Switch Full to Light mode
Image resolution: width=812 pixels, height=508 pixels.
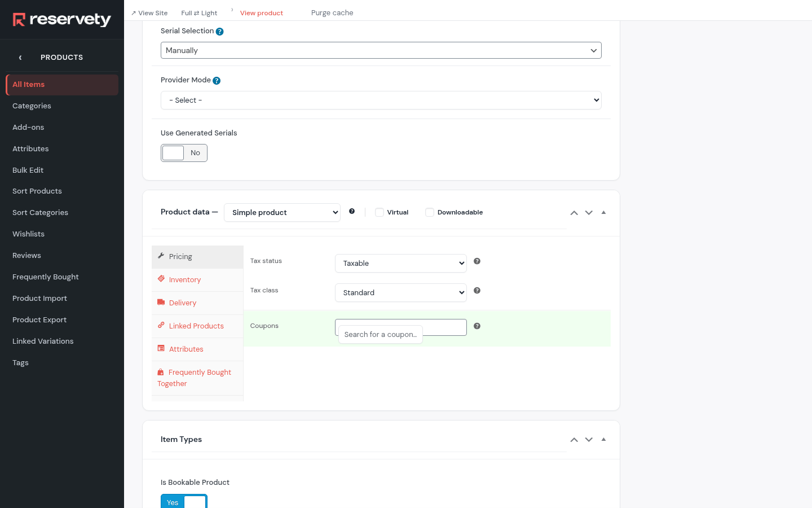point(199,13)
